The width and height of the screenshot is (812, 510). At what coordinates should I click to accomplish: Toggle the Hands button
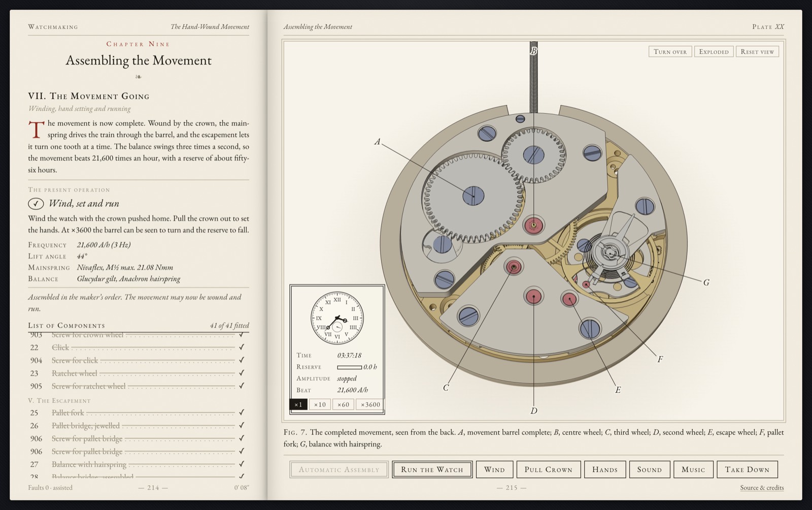point(605,469)
